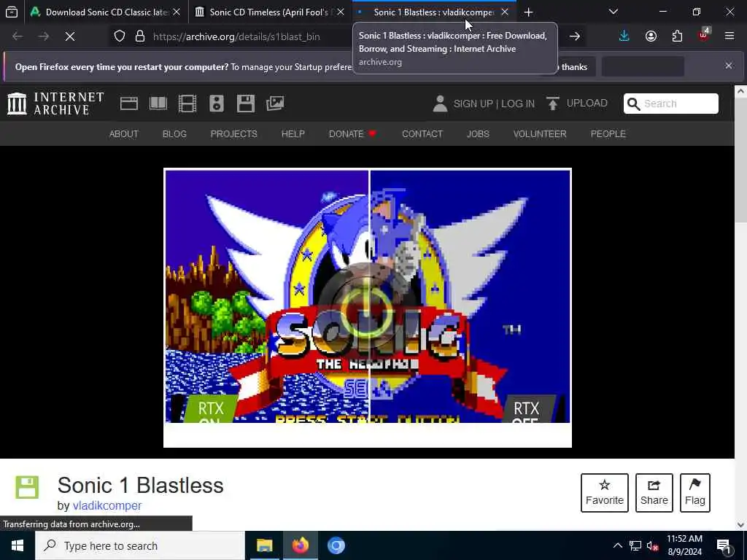The height and width of the screenshot is (560, 747).
Task: Click the uBlock Origin extension icon
Action: coord(704,35)
